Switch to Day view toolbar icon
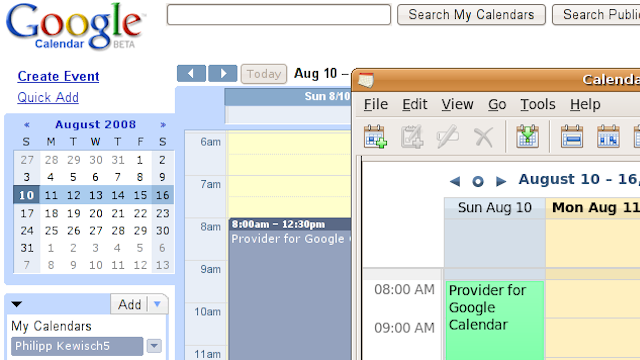This screenshot has height=360, width=640. 571,137
